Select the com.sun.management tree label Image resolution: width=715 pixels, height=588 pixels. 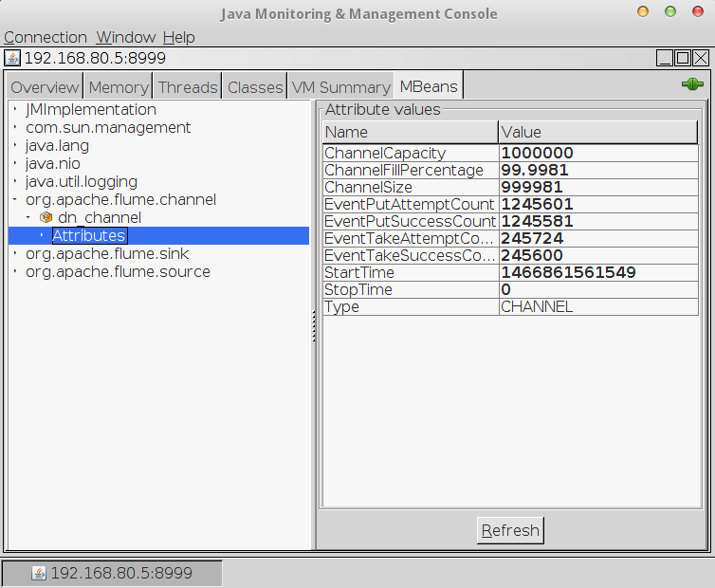pos(108,127)
